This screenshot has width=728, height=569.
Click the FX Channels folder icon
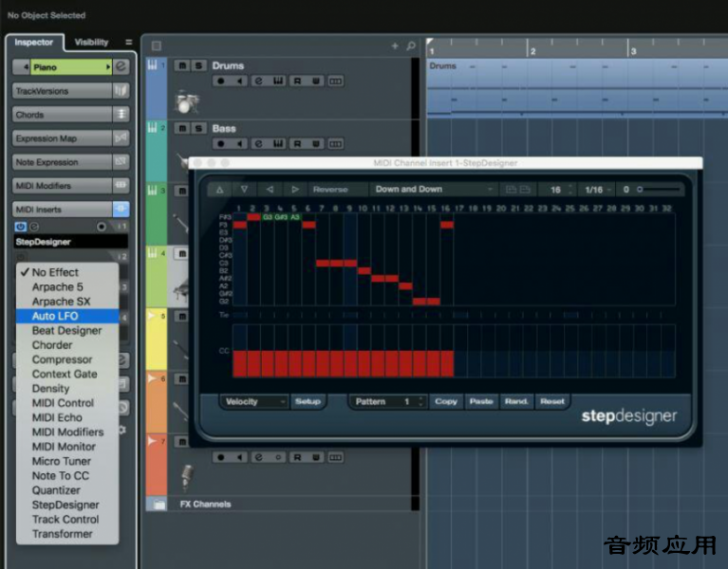(x=159, y=505)
